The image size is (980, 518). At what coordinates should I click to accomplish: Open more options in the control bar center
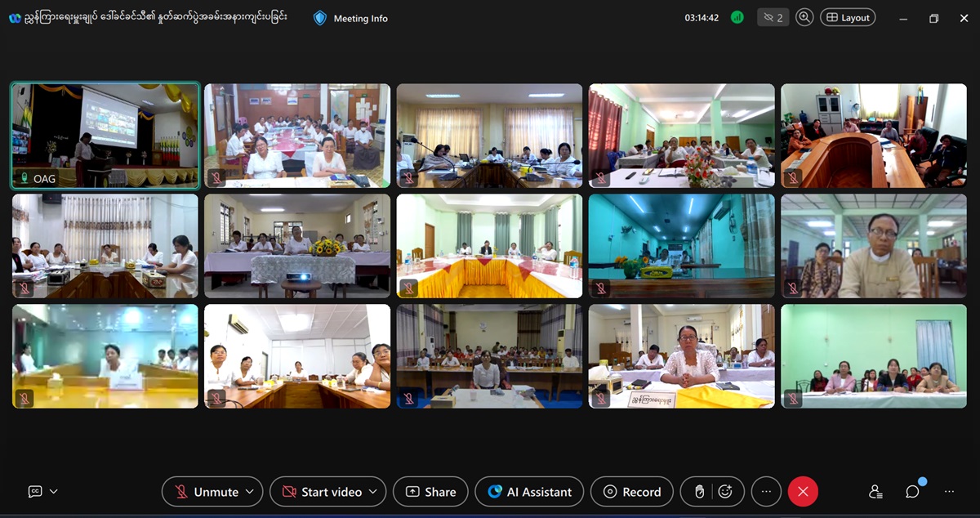coord(766,492)
